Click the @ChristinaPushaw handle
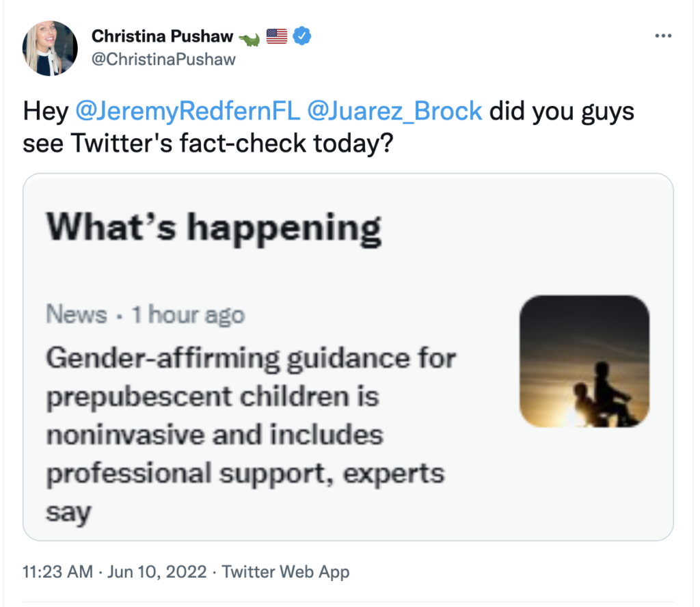Viewport: 700px width, 607px height. click(163, 59)
